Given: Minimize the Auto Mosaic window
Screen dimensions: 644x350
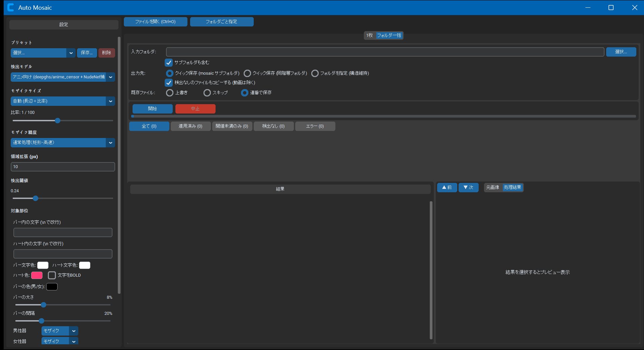Looking at the screenshot, I should (588, 7).
